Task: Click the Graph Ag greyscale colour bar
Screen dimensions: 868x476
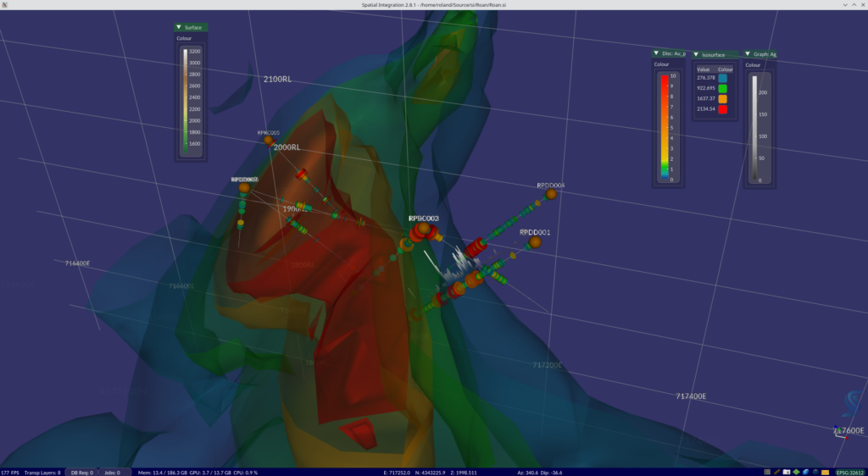Action: click(x=754, y=128)
